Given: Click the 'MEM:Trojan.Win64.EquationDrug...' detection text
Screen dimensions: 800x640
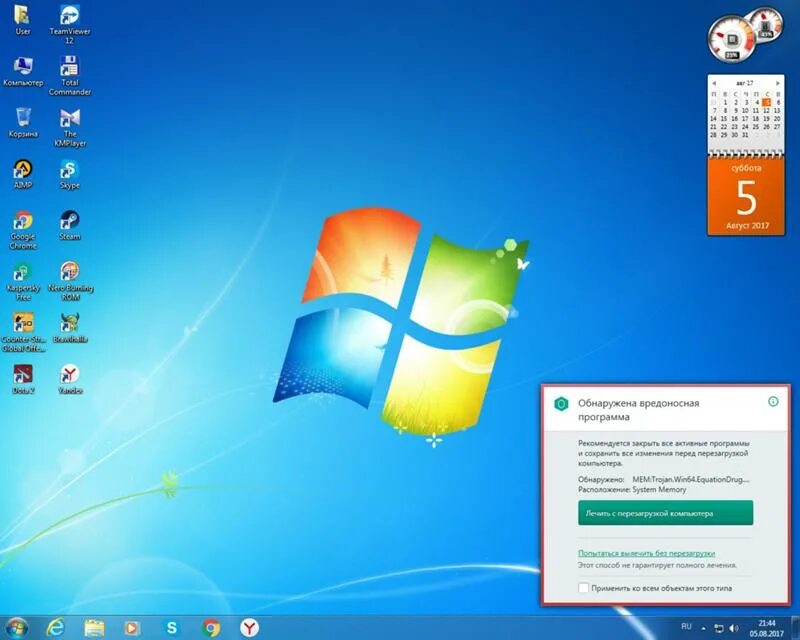Looking at the screenshot, I should coord(691,479).
